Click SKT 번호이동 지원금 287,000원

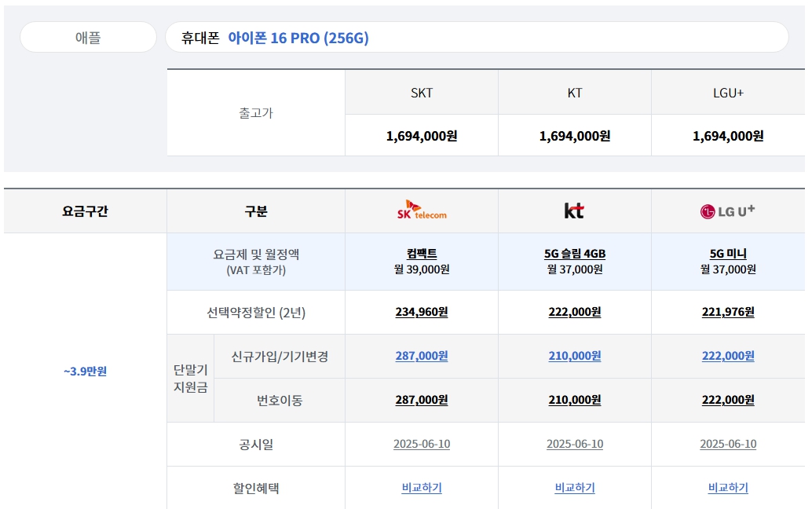pyautogui.click(x=422, y=401)
